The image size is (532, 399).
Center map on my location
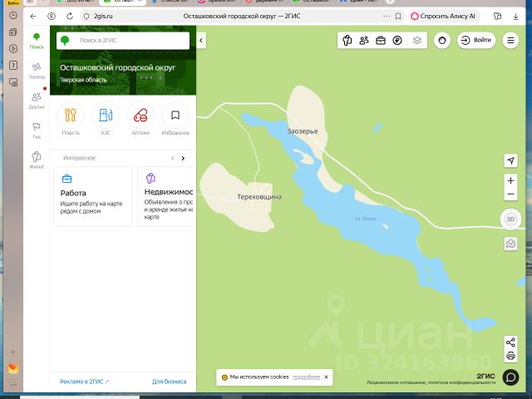pos(510,160)
